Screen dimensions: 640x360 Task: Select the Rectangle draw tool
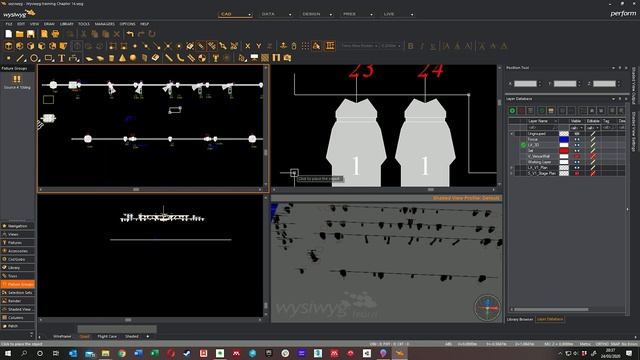(49, 58)
